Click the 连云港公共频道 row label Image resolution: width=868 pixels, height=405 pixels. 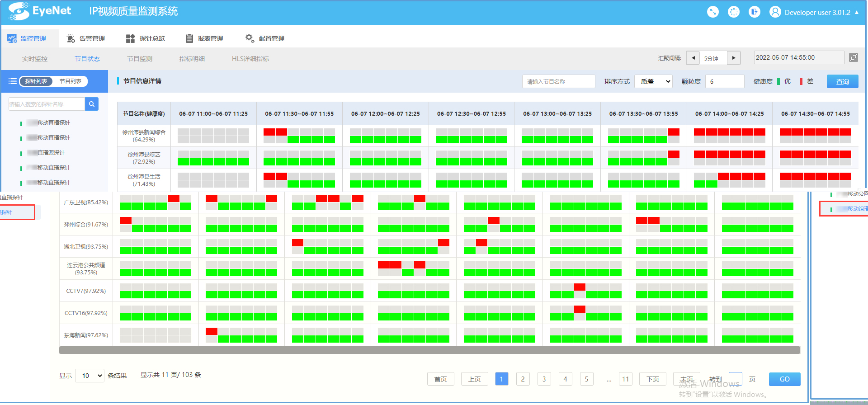click(x=86, y=268)
